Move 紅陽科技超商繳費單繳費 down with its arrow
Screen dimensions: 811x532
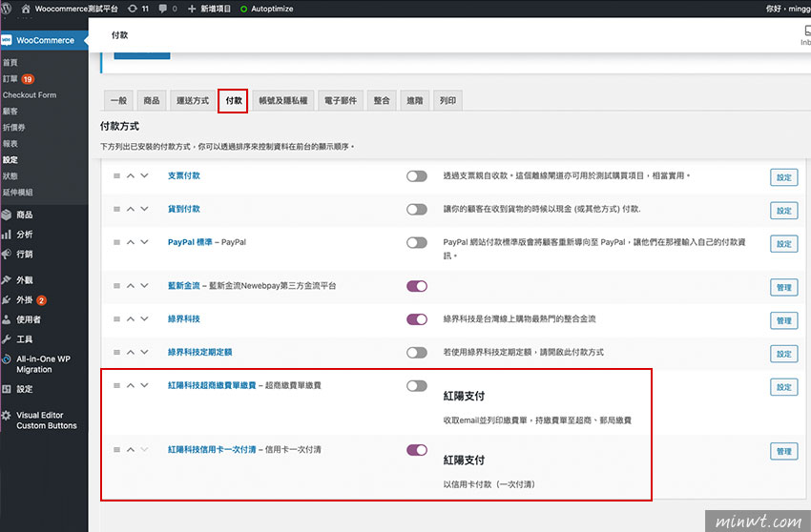point(144,385)
